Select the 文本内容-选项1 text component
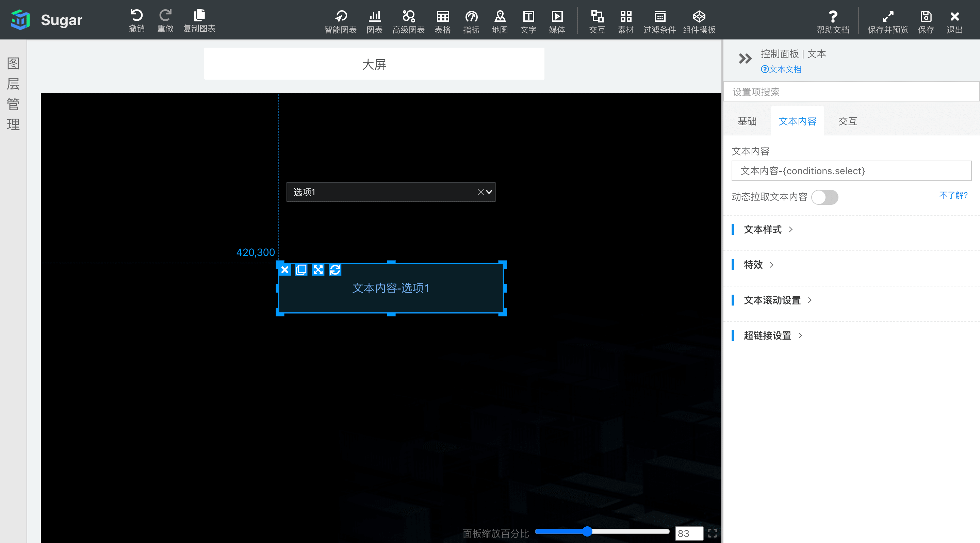The image size is (980, 543). [391, 288]
